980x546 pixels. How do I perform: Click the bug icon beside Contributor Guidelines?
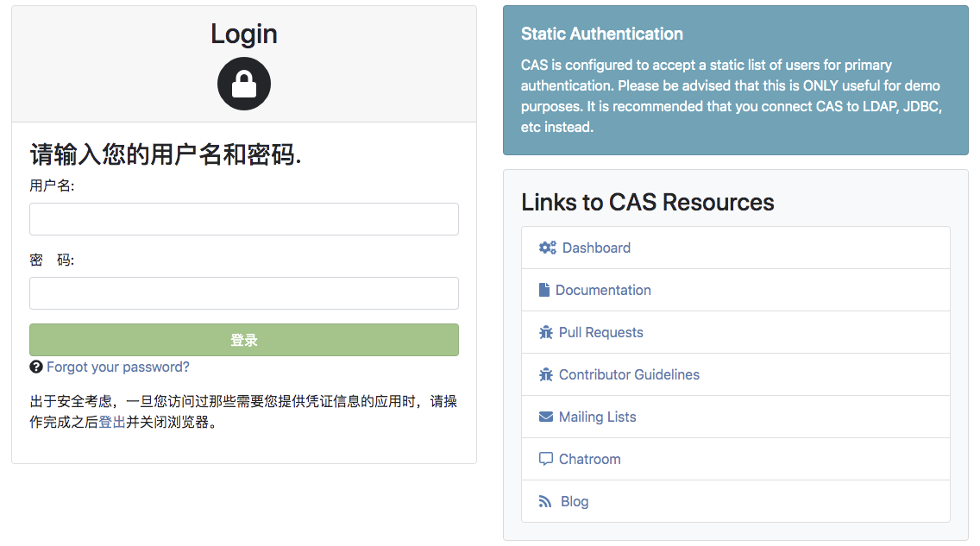coord(546,374)
